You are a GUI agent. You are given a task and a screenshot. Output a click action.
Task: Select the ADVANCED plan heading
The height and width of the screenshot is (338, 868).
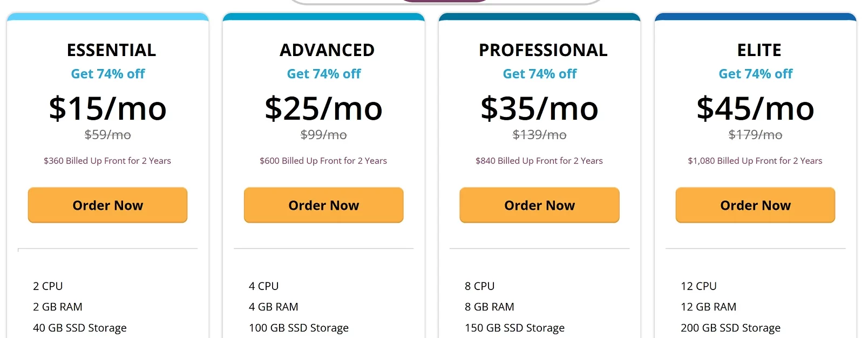pos(327,50)
